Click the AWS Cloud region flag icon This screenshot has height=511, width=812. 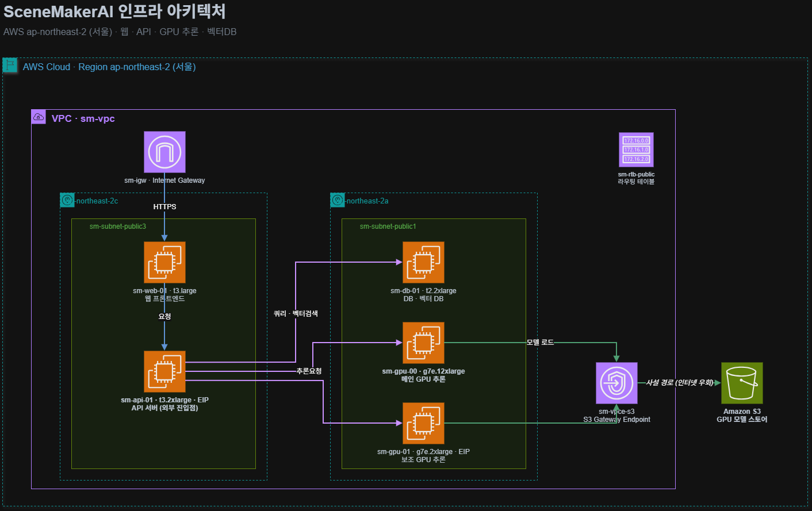click(x=10, y=65)
